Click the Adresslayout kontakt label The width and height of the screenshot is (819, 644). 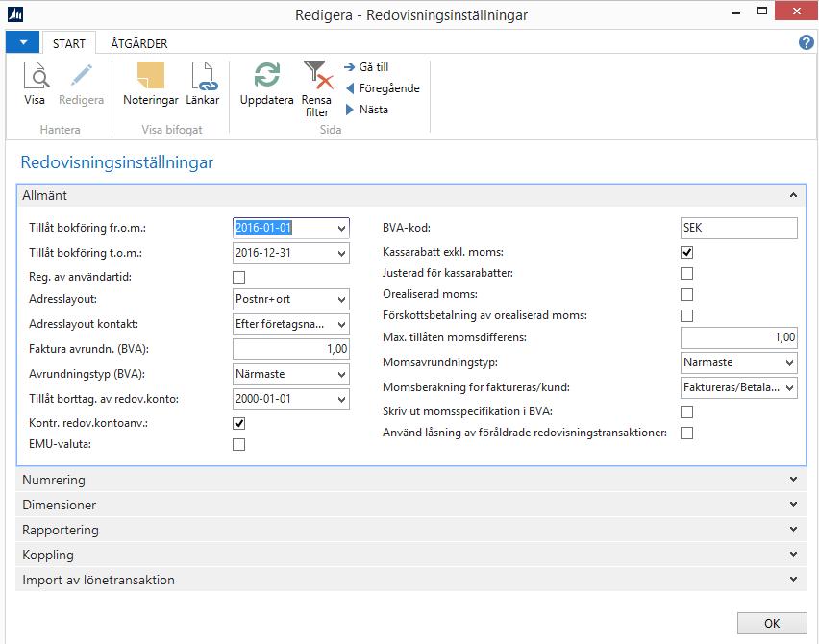[x=84, y=324]
